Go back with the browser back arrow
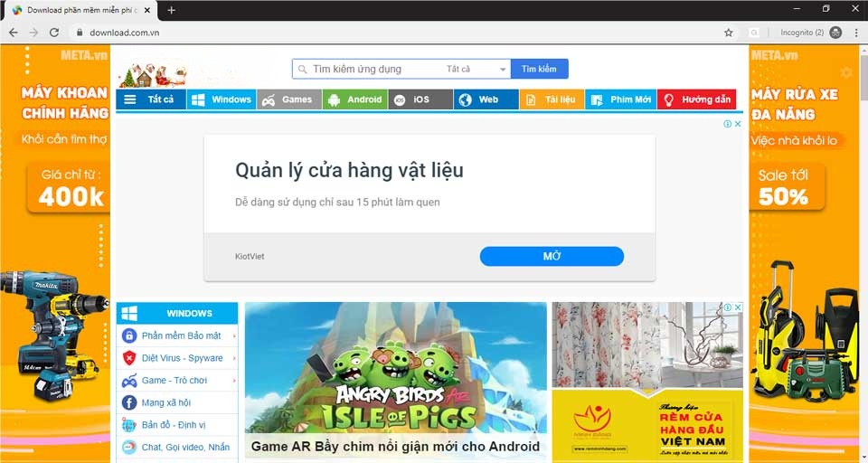The image size is (868, 463). point(14,33)
